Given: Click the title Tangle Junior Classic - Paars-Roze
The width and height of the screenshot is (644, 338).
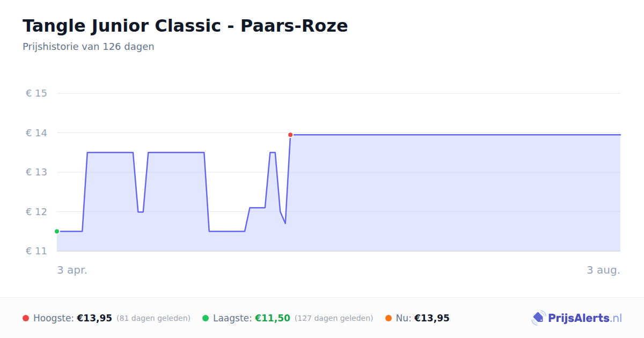Looking at the screenshot, I should tap(185, 26).
